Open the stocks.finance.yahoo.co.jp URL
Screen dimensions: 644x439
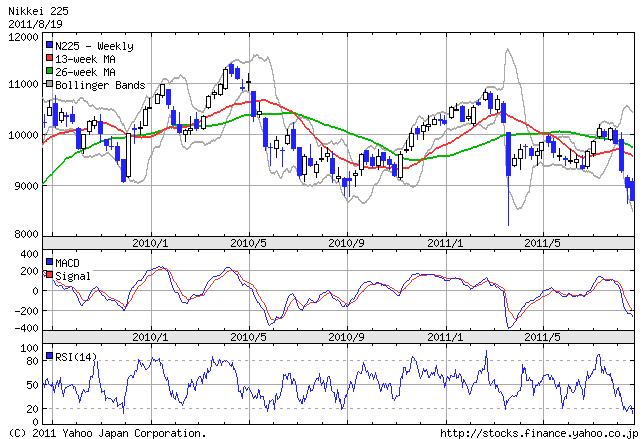[538, 432]
